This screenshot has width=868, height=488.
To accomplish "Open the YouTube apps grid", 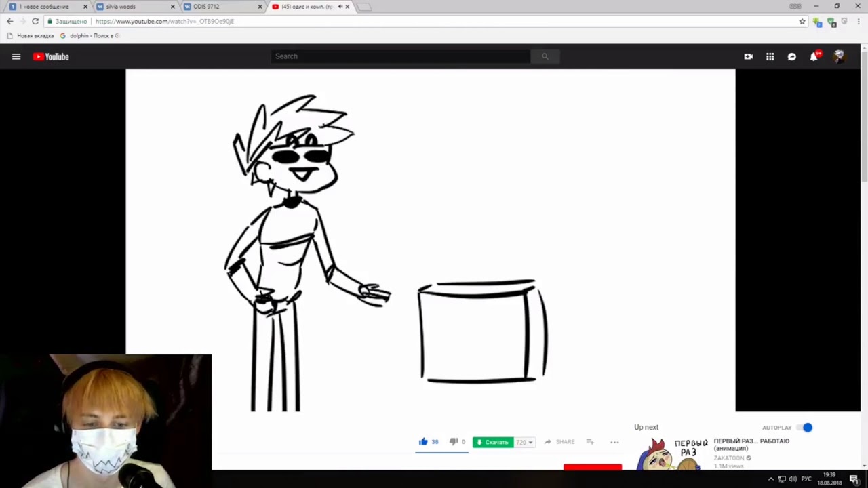I will point(770,56).
